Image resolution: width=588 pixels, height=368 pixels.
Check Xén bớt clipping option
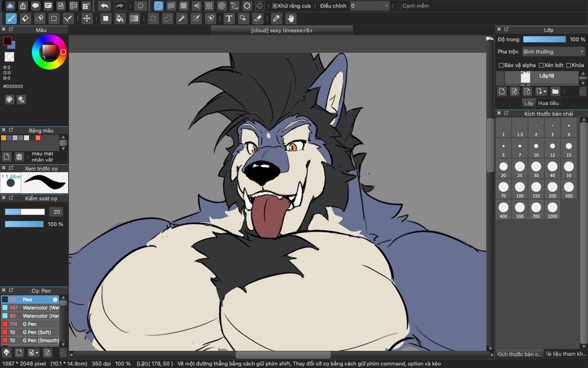coord(541,65)
